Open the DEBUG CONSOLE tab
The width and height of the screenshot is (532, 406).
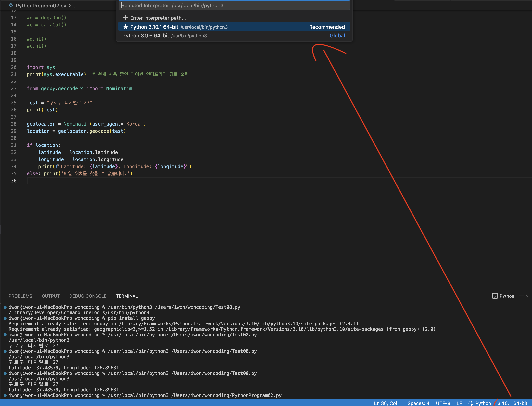click(x=88, y=296)
